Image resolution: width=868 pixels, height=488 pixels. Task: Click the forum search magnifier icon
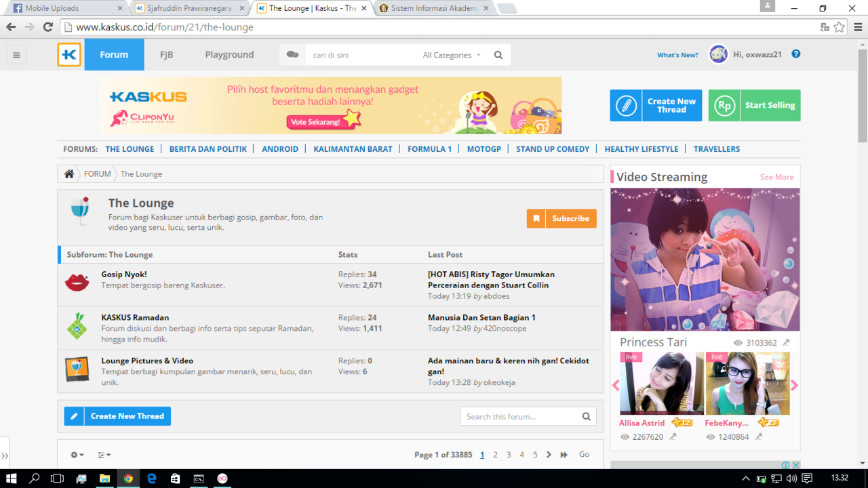pos(587,416)
